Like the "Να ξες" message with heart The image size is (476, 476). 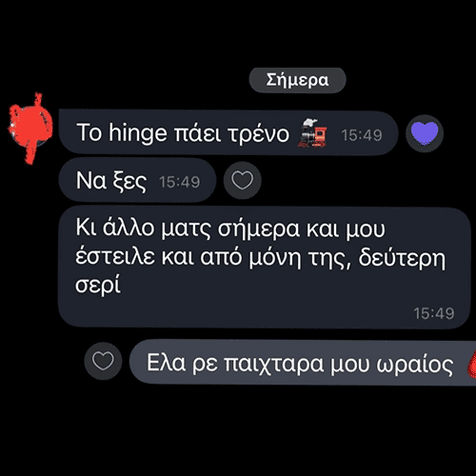pyautogui.click(x=243, y=180)
